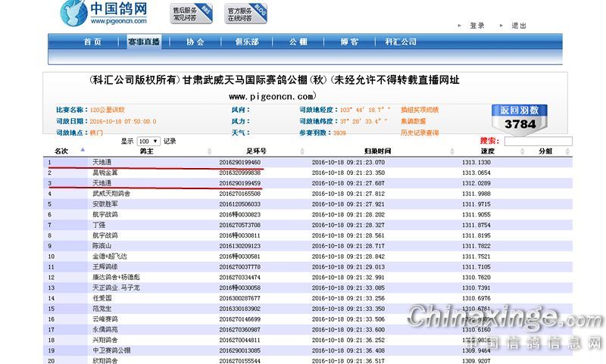The height and width of the screenshot is (364, 606).
Task: Open 俱乐部 navigation menu item
Action: [x=247, y=42]
